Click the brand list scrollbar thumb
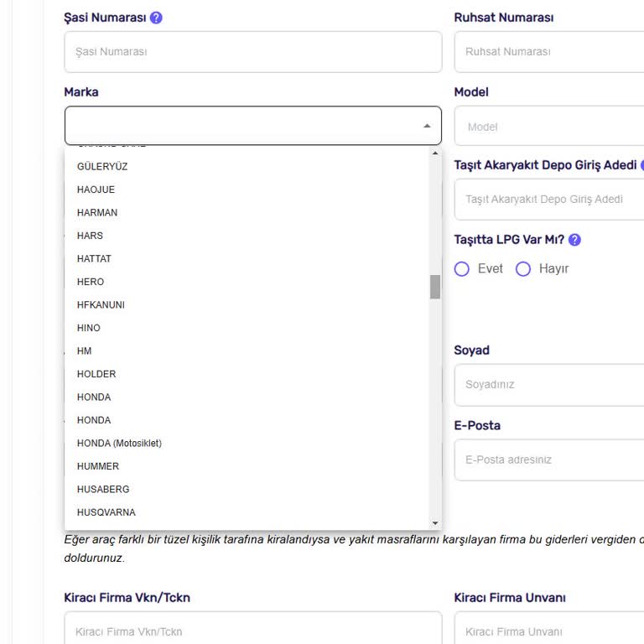Screen dimensions: 644x644 [435, 287]
